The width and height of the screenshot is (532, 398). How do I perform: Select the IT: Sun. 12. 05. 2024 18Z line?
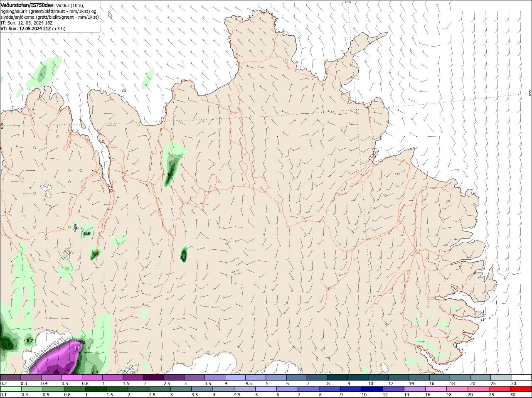[x=27, y=23]
